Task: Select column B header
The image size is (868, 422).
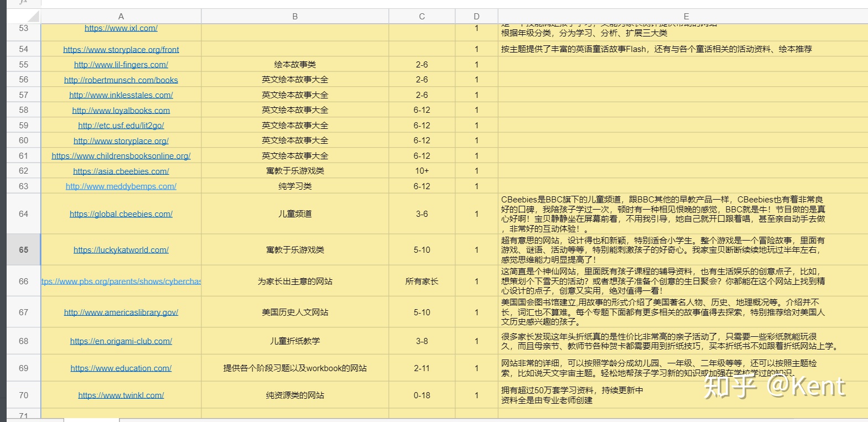Action: pyautogui.click(x=295, y=17)
